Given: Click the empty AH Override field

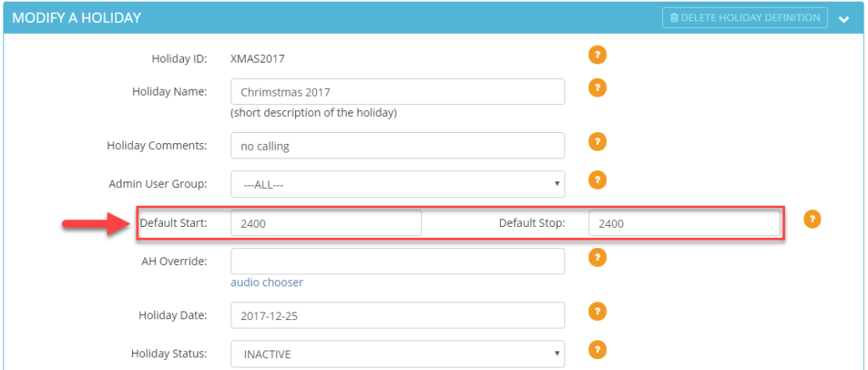Looking at the screenshot, I should (x=398, y=261).
